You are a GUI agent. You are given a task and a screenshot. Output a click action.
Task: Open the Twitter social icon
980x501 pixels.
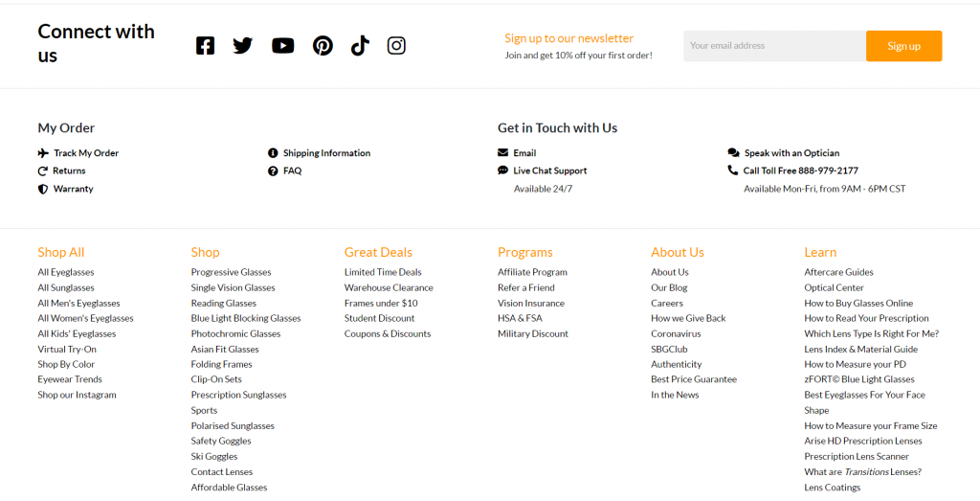pyautogui.click(x=242, y=46)
